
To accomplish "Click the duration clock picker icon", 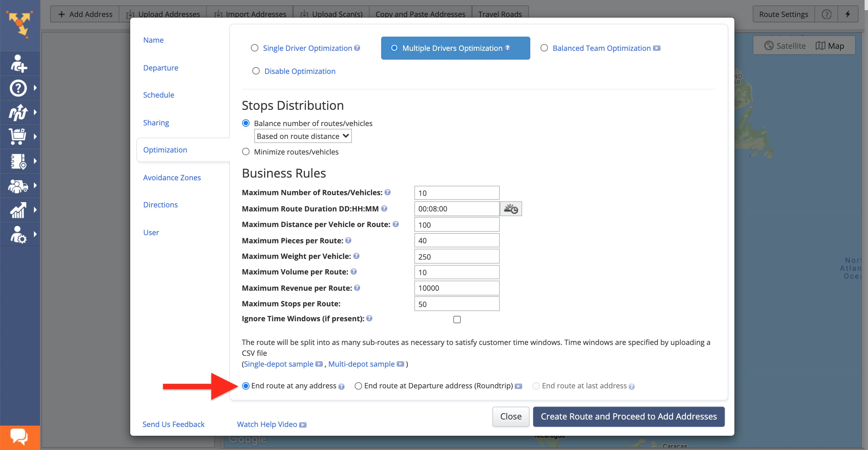I will 511,209.
